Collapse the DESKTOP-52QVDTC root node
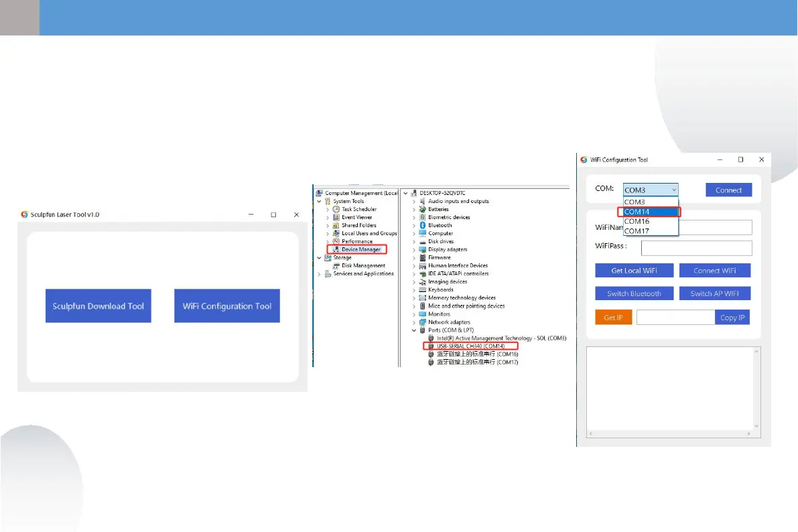 click(x=405, y=193)
